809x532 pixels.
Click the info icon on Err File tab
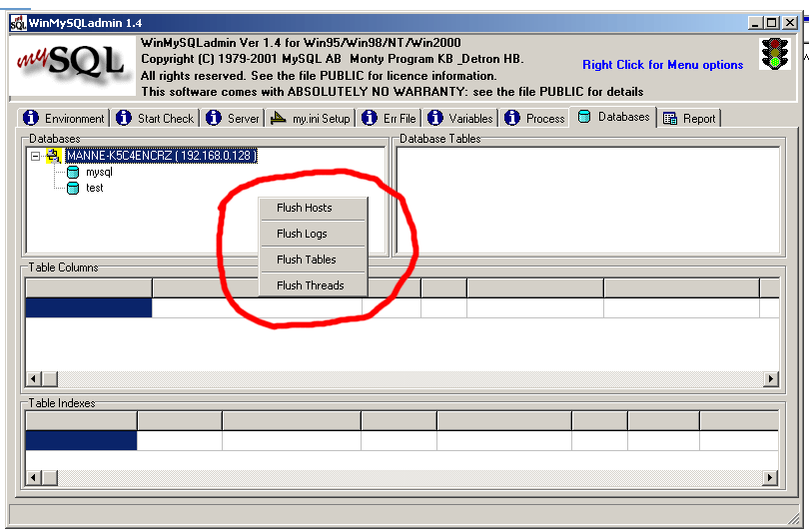point(370,118)
